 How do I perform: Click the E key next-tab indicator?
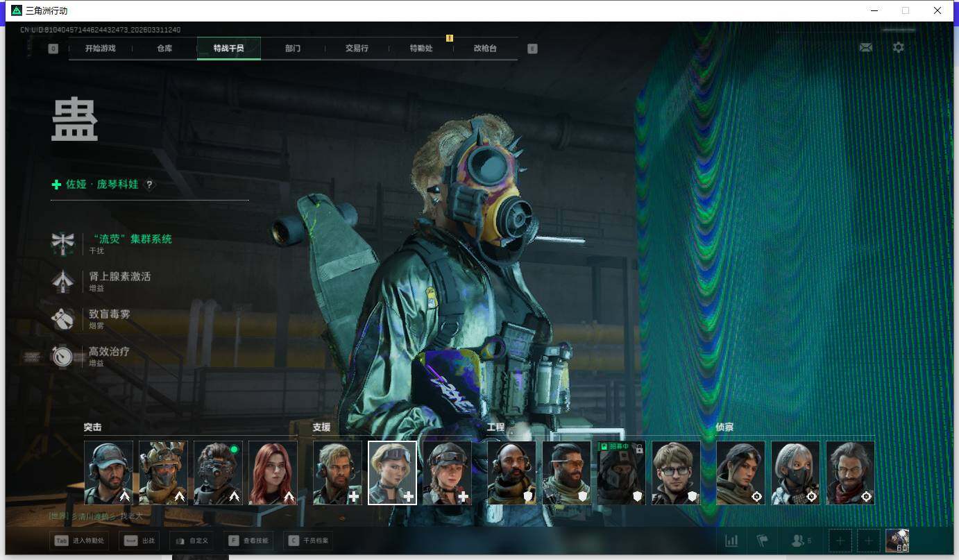click(x=532, y=49)
